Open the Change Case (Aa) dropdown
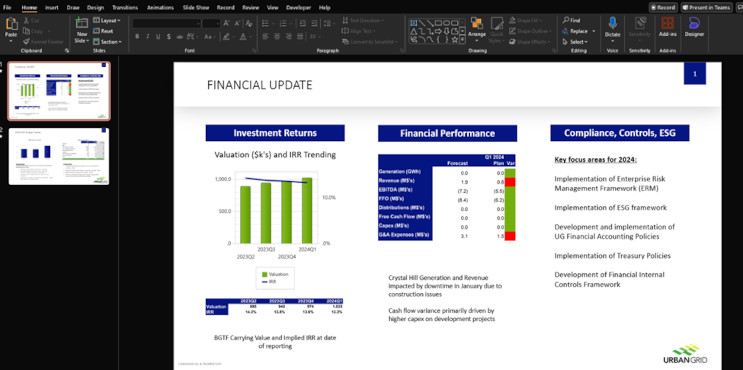 (x=209, y=36)
